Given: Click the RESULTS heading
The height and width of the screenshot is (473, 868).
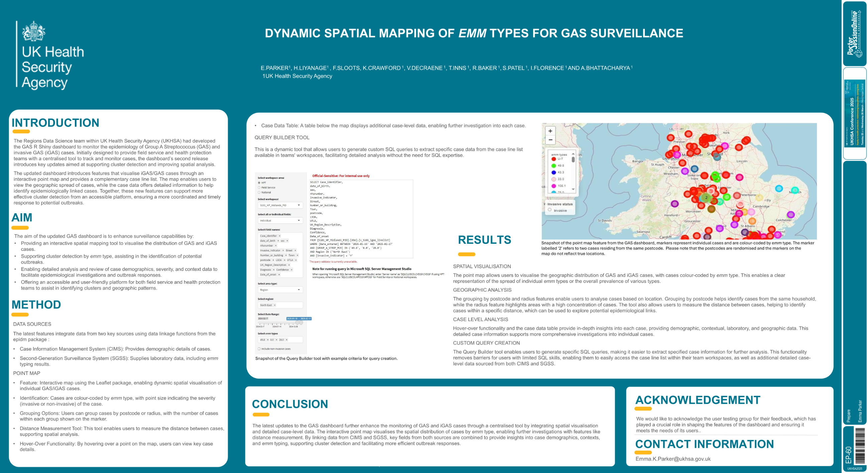Looking at the screenshot, I should pos(484,240).
